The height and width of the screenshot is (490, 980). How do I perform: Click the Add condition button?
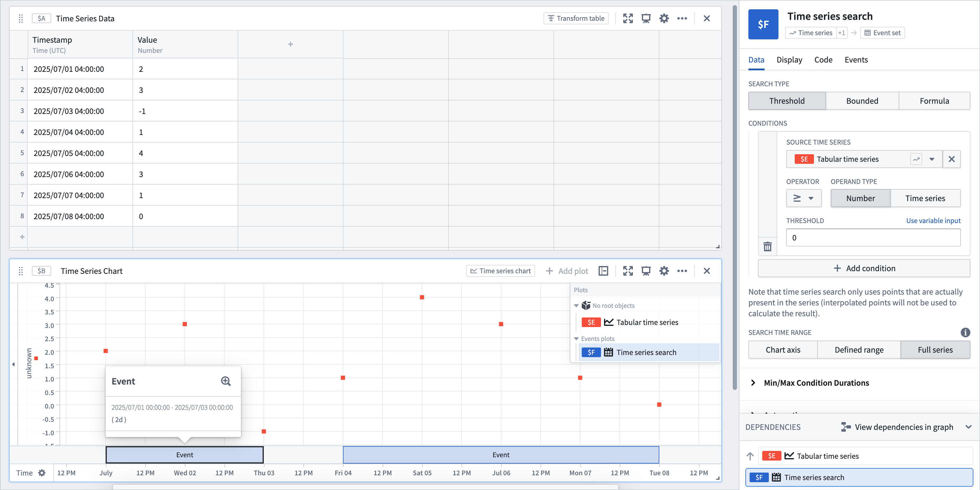tap(864, 268)
